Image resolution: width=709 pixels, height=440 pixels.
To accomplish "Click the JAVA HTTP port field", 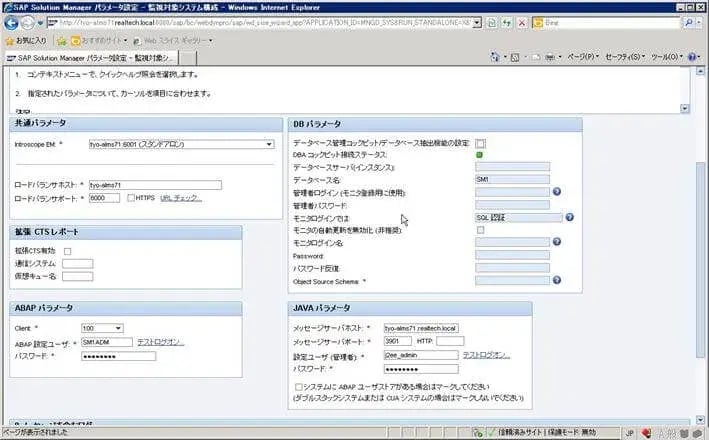I will click(450, 341).
